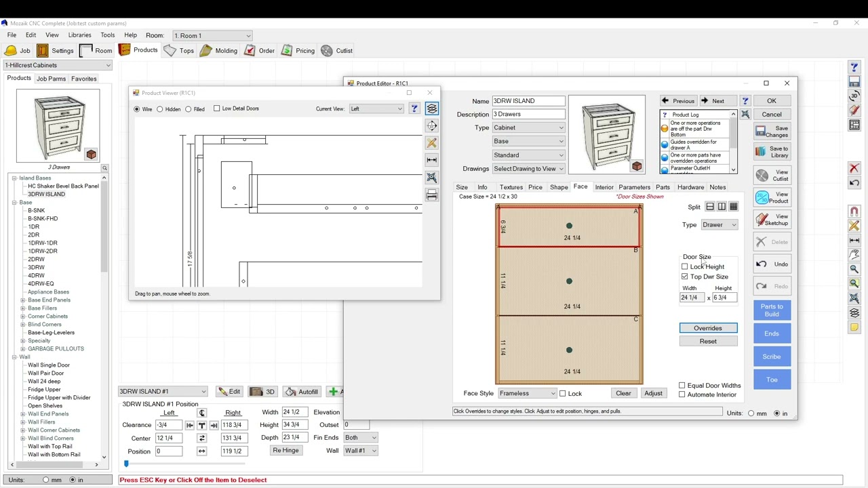Align cabinet to right with arrow icon
The width and height of the screenshot is (868, 488).
tap(214, 425)
